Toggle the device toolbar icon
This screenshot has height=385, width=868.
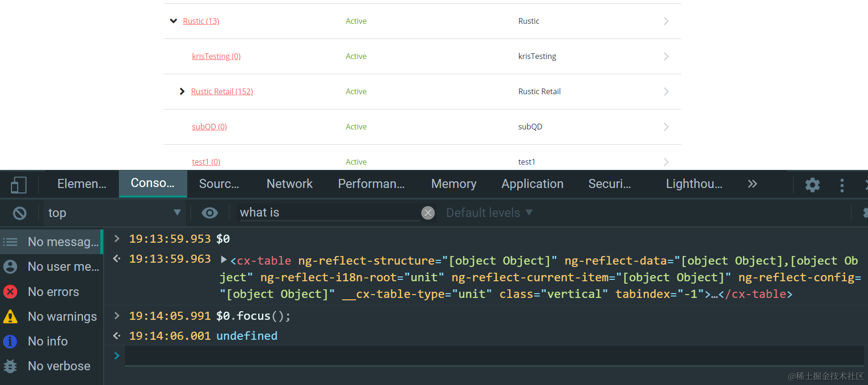[19, 185]
